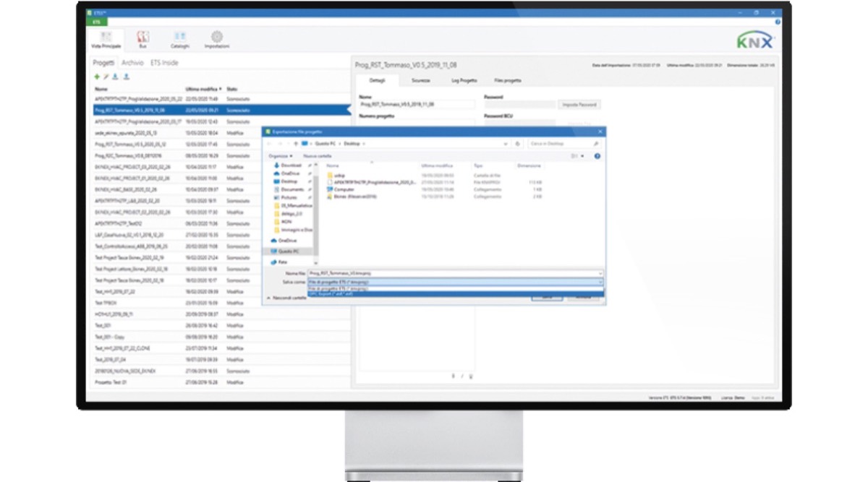
Task: Select the Vista Principale icon
Action: click(x=106, y=37)
